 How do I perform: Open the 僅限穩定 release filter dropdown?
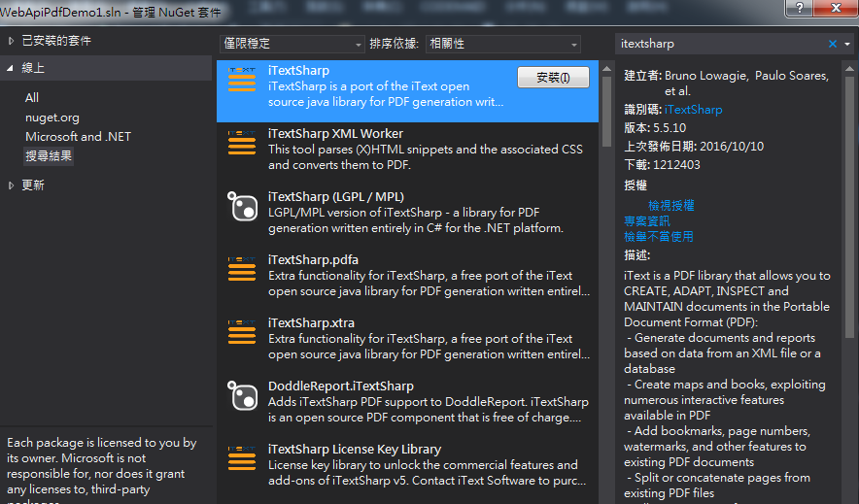292,44
